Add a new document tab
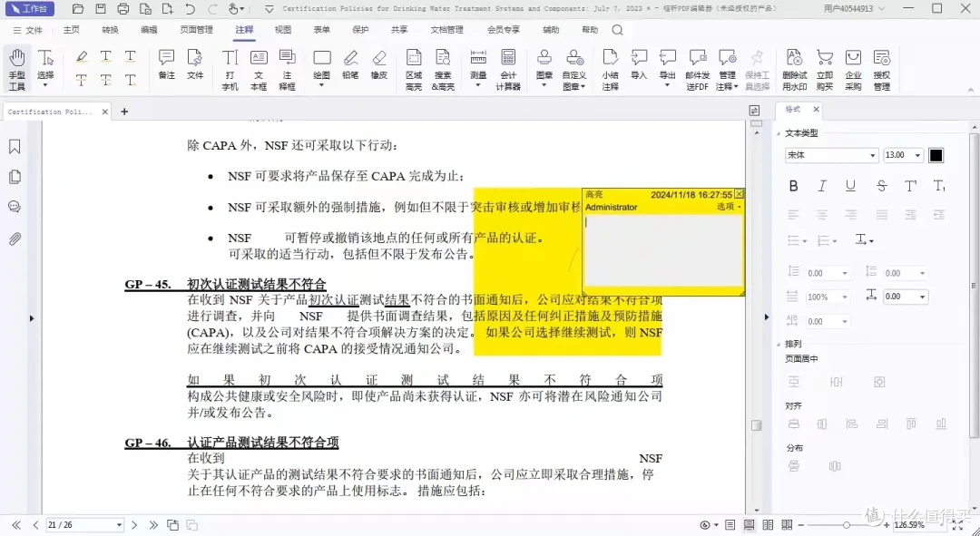The height and width of the screenshot is (536, 980). pyautogui.click(x=124, y=112)
